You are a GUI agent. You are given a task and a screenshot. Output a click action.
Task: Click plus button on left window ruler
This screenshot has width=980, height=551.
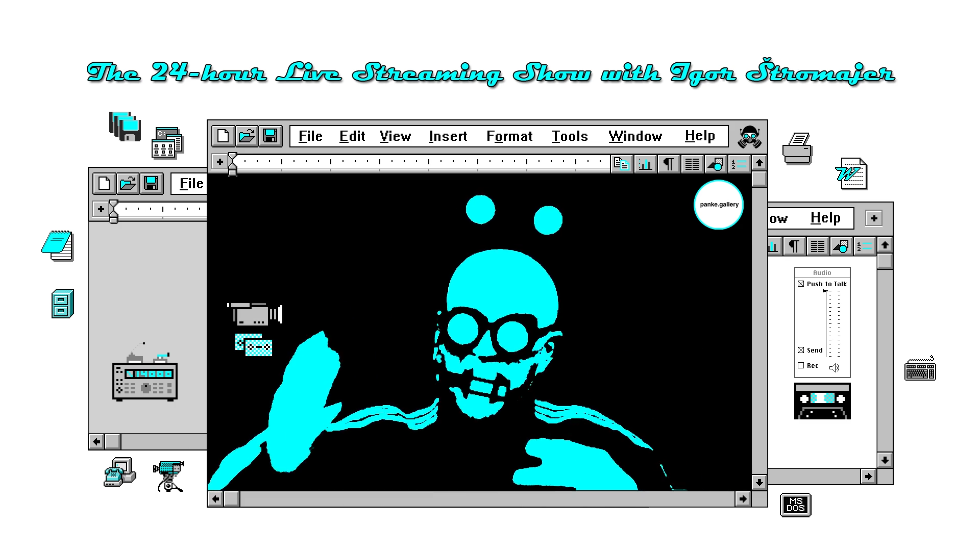click(x=101, y=209)
